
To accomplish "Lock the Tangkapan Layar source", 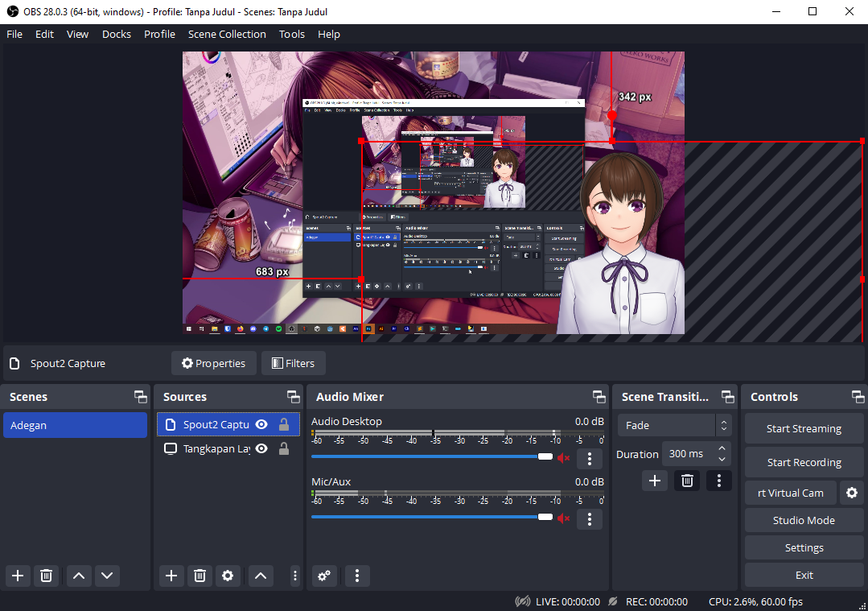I will click(x=283, y=448).
